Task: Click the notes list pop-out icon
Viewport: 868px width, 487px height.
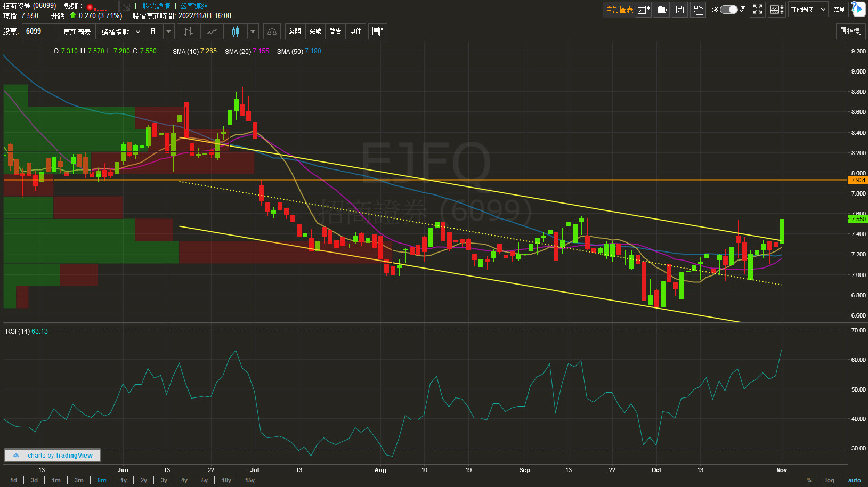Action: [377, 31]
